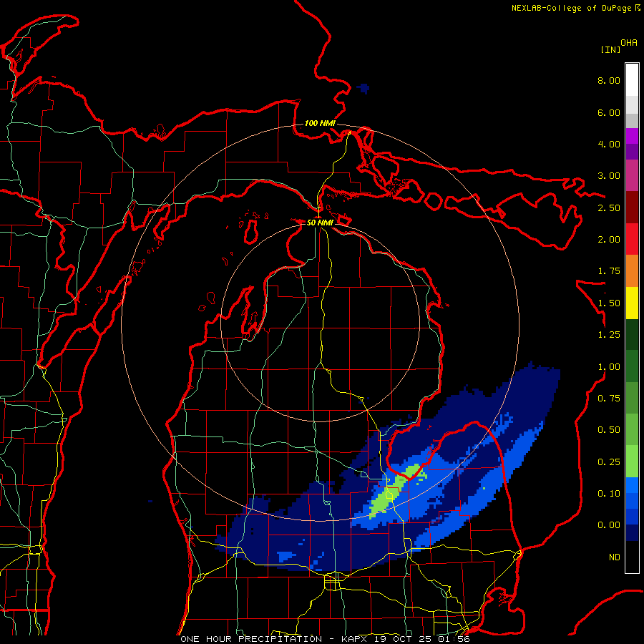Click the '[IN]' units label

[610, 49]
